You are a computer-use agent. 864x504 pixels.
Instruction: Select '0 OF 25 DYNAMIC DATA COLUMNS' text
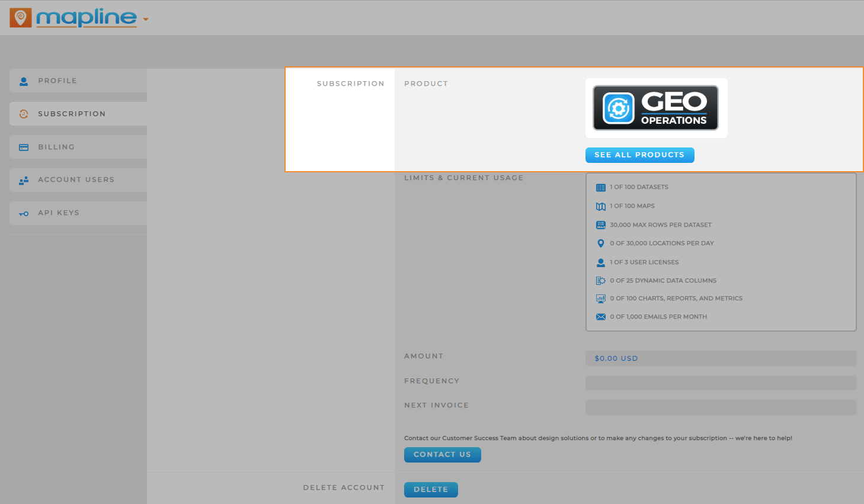pyautogui.click(x=663, y=281)
